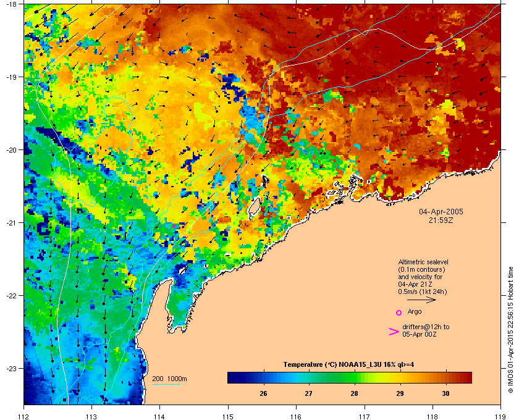Click the Altimetric sealevel legend text
Viewport: 519px width, 420px height.
click(x=423, y=262)
